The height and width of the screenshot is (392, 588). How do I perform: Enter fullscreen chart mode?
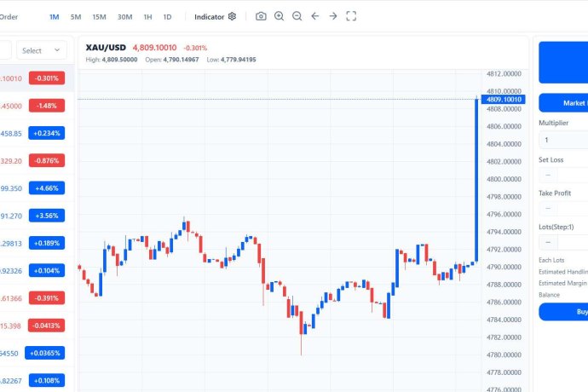coord(351,16)
